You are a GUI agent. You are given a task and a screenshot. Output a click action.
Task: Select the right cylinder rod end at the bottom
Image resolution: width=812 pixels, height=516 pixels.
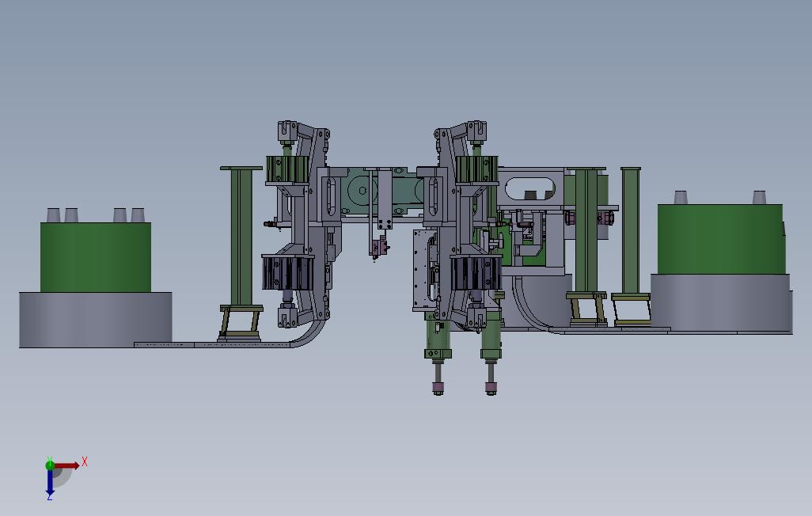[491, 388]
